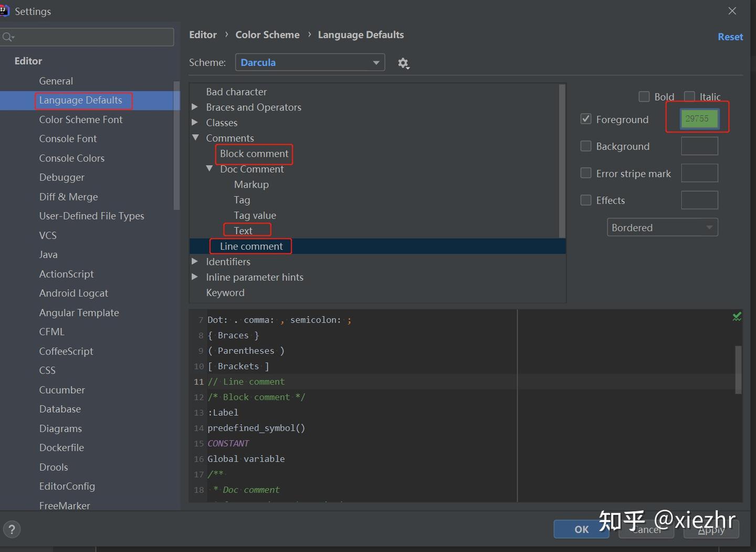
Task: Click the green checkmark icon above the preview
Action: [736, 316]
